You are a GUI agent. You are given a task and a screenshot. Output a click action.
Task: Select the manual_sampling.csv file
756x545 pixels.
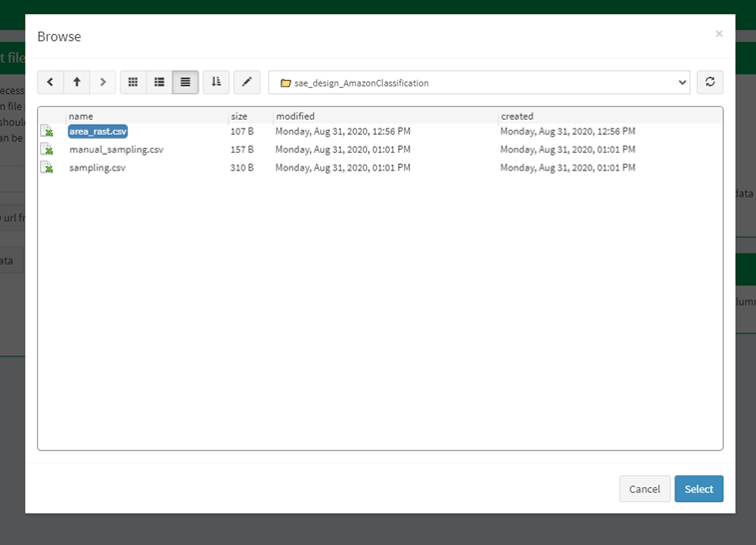tap(116, 150)
